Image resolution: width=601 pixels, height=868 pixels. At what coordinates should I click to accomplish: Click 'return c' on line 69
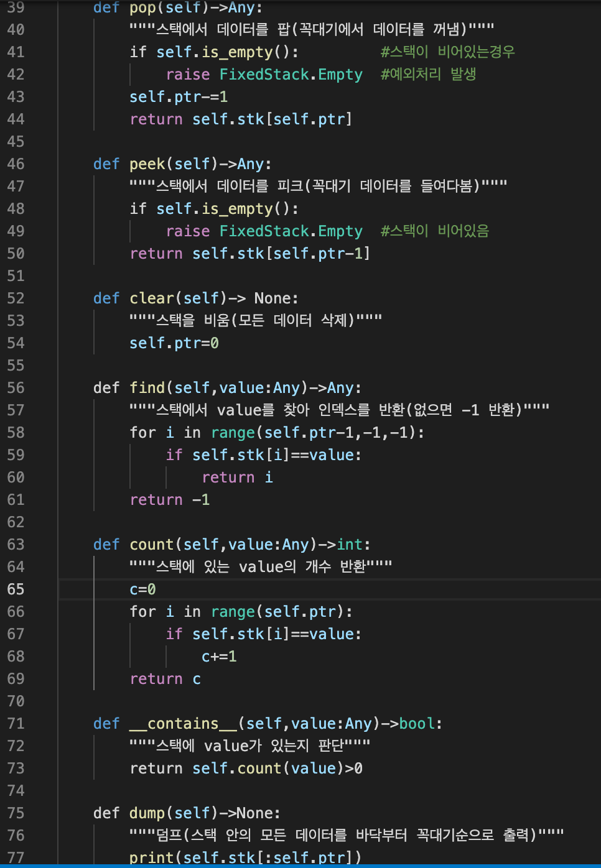[x=165, y=679]
